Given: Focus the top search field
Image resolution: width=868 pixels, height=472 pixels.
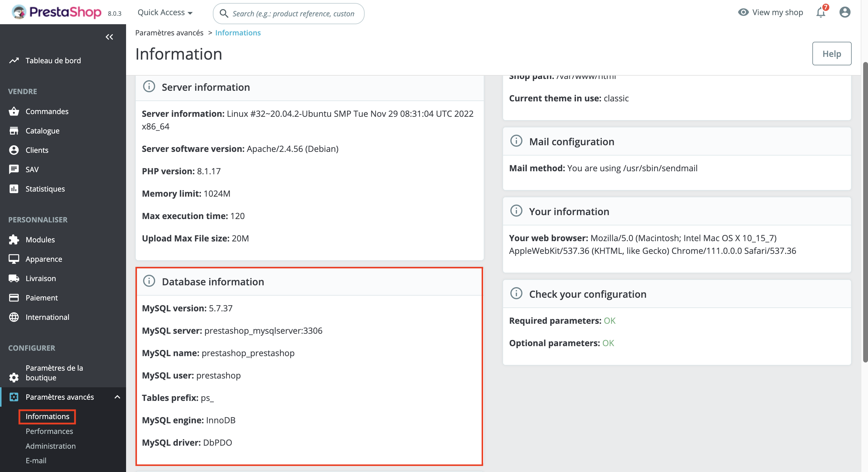Looking at the screenshot, I should (x=289, y=14).
